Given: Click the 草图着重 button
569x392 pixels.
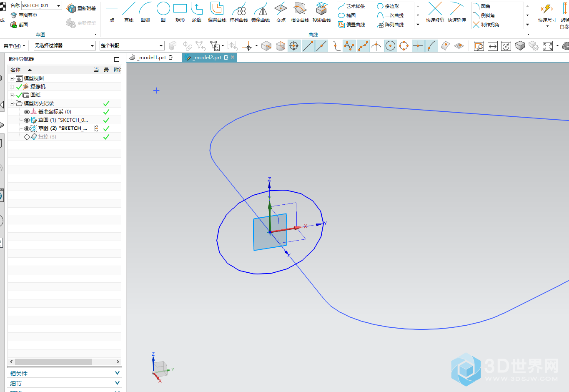Looking at the screenshot, I should 24,15.
